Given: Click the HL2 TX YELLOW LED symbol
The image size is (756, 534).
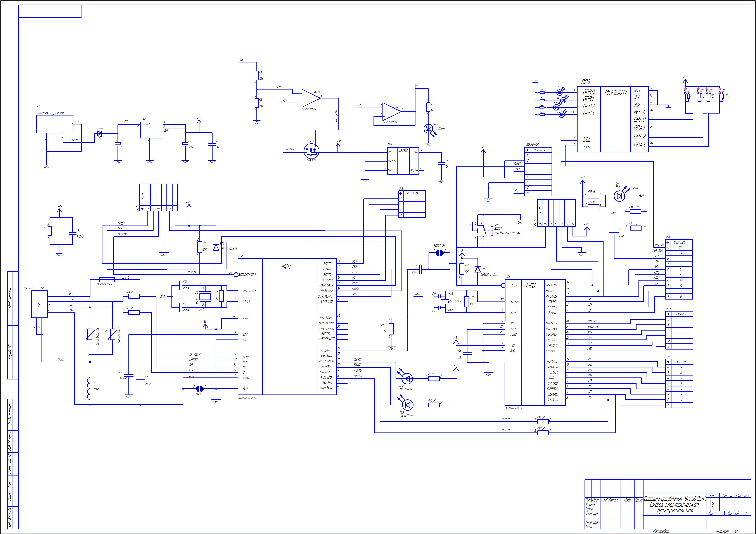Looking at the screenshot, I should pos(407,379).
